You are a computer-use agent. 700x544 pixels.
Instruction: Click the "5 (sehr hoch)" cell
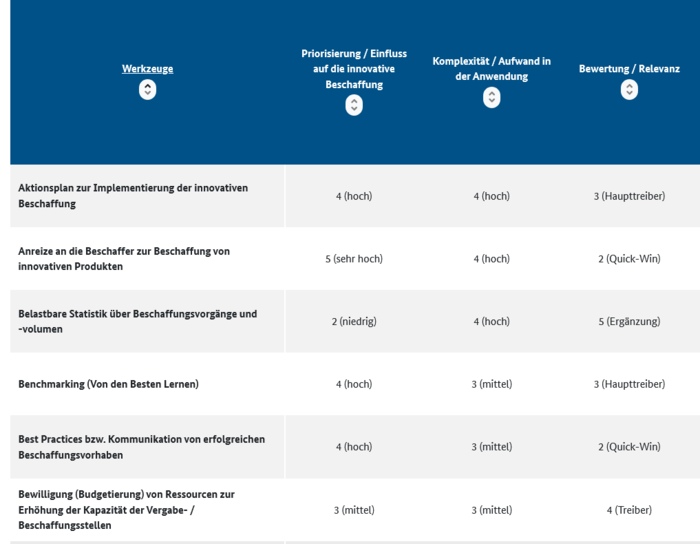tap(354, 259)
